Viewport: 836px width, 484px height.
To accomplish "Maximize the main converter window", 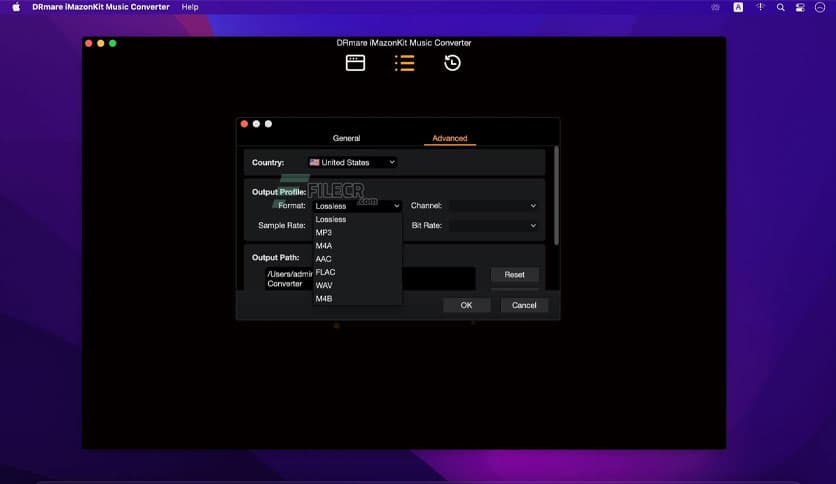I will [x=112, y=43].
